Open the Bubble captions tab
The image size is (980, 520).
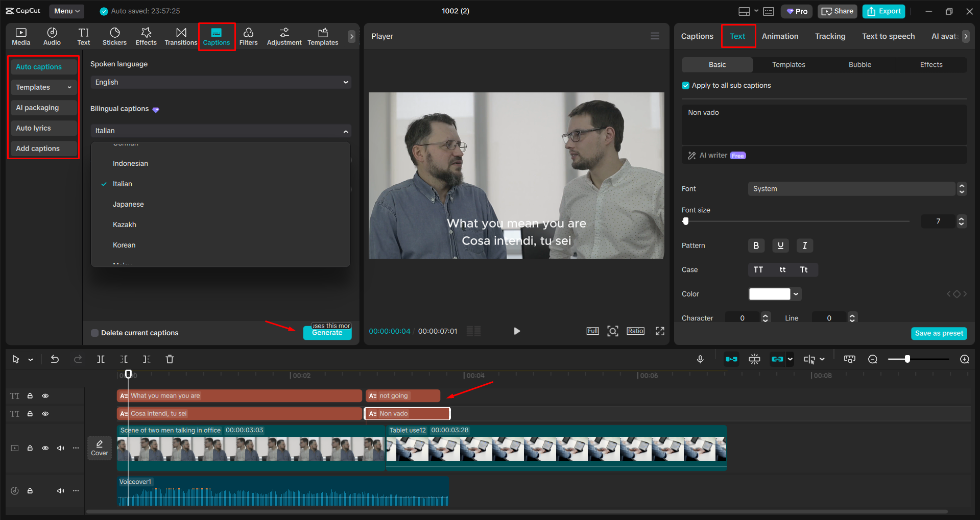[859, 64]
